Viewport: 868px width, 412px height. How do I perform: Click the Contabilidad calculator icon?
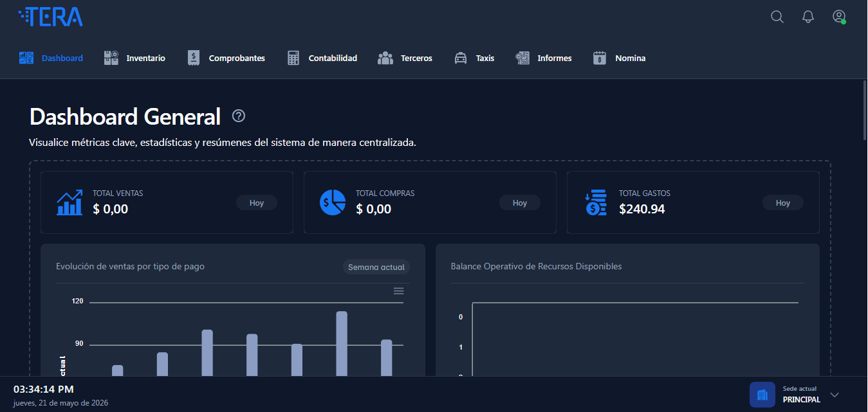click(293, 58)
